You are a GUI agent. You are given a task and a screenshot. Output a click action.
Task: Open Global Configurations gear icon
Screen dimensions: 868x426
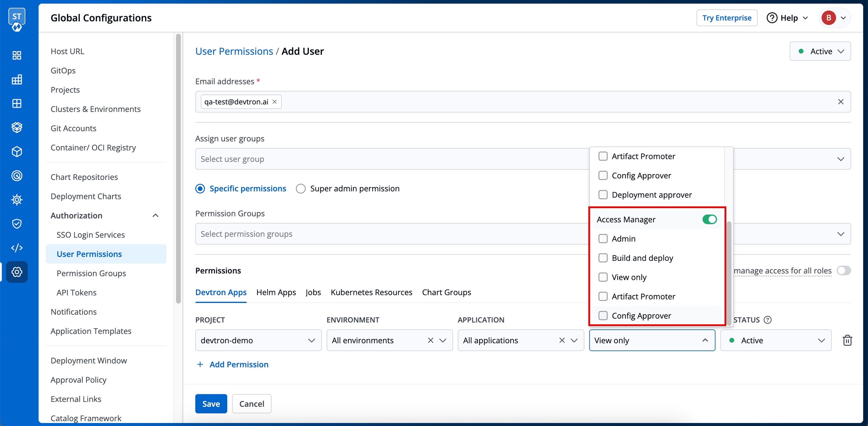pos(17,272)
